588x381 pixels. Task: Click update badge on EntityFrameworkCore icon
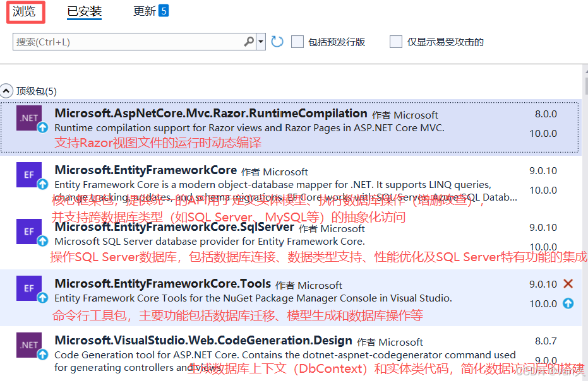pos(43,184)
